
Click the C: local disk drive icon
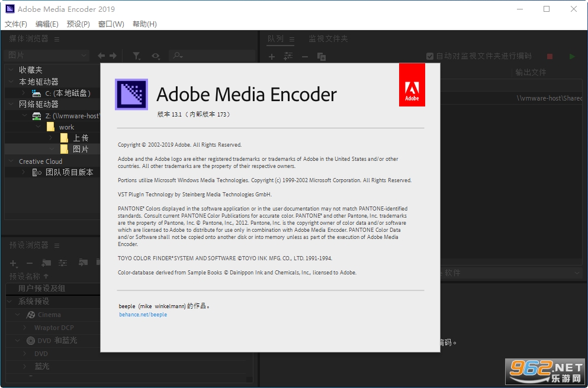(x=36, y=93)
